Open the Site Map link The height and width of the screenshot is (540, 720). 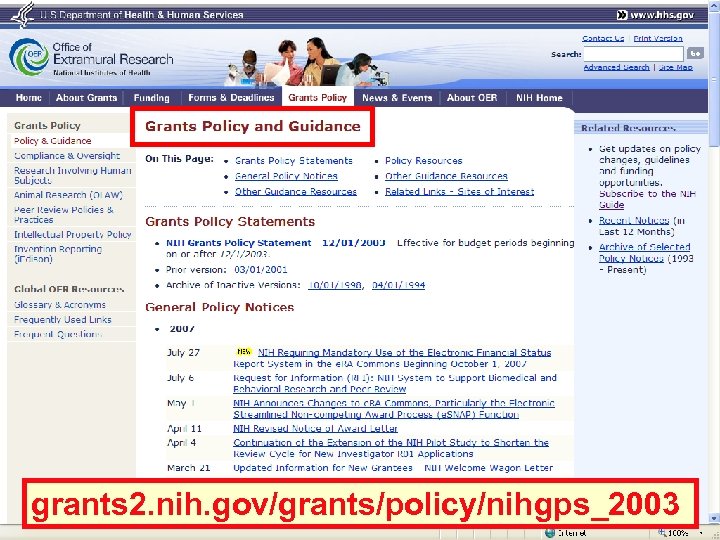[x=675, y=68]
